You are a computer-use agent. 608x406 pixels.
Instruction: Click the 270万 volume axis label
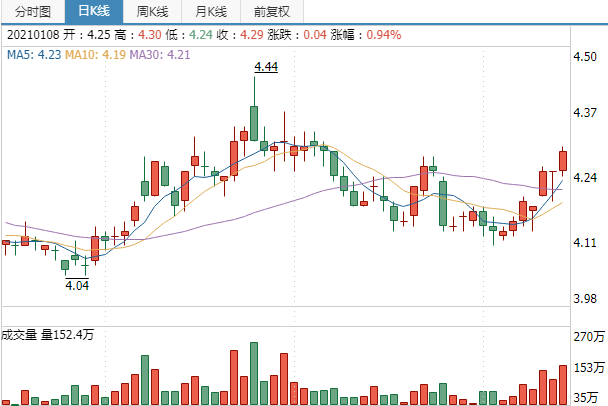(x=589, y=338)
